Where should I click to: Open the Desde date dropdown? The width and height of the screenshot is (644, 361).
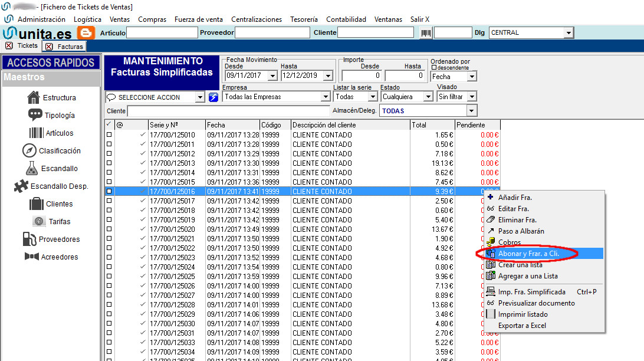(272, 76)
